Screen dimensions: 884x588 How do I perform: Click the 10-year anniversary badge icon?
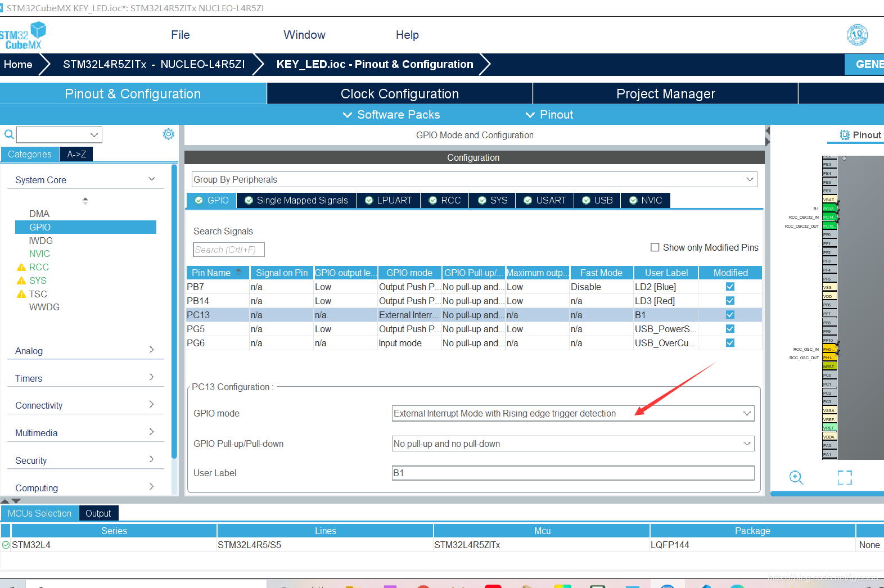(x=858, y=35)
